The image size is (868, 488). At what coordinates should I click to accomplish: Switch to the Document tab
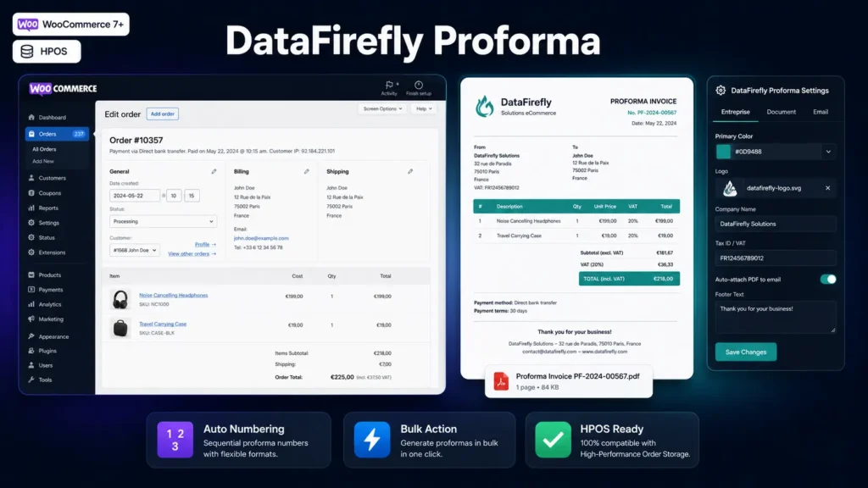tap(781, 112)
